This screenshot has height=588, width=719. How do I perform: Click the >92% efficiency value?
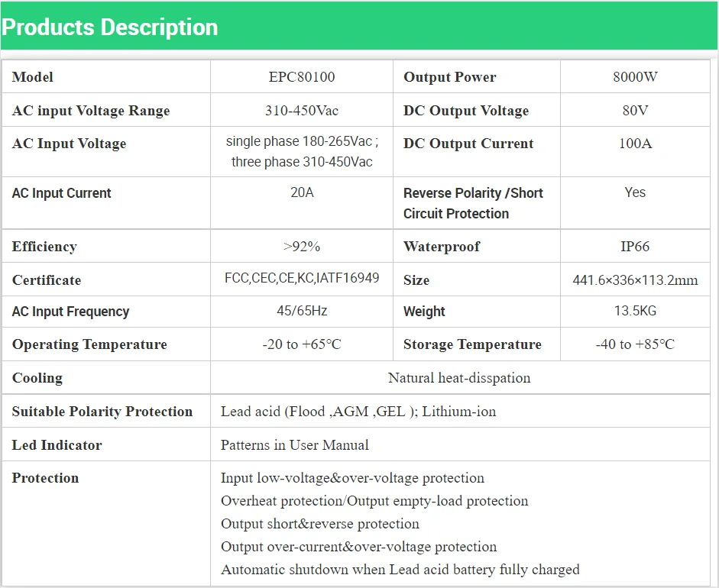click(x=302, y=247)
